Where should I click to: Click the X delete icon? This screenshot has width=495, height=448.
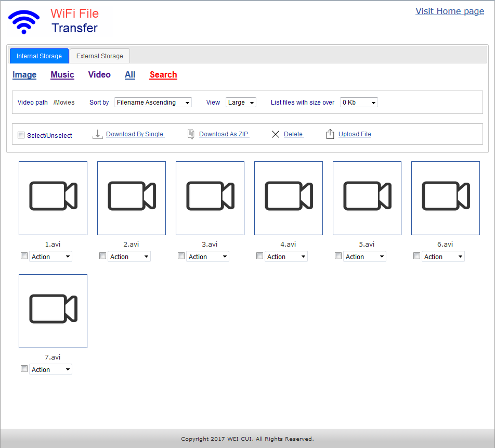[276, 134]
